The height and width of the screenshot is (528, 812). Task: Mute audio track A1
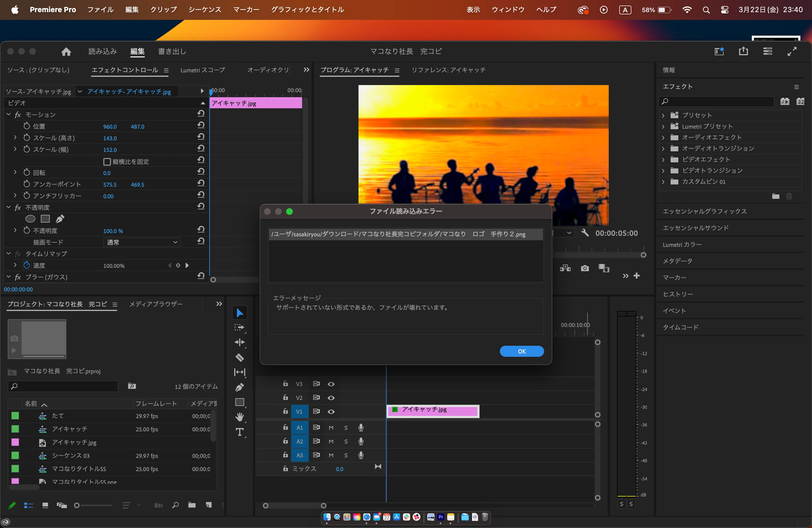coord(331,428)
